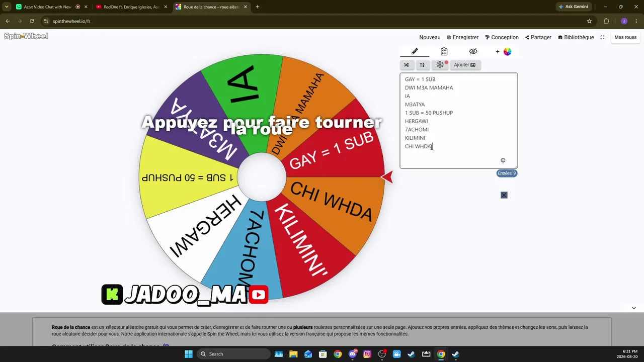Click the Nouveau menu item
The image size is (644, 362).
[430, 37]
